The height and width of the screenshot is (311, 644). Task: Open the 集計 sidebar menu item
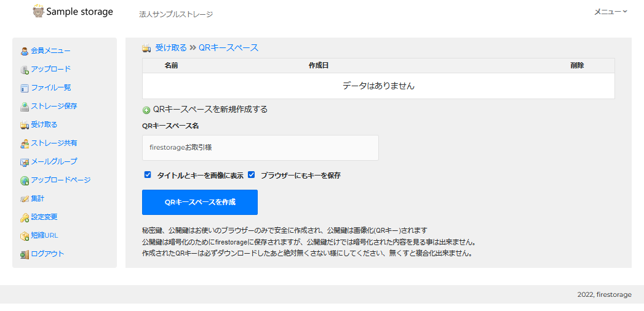38,198
